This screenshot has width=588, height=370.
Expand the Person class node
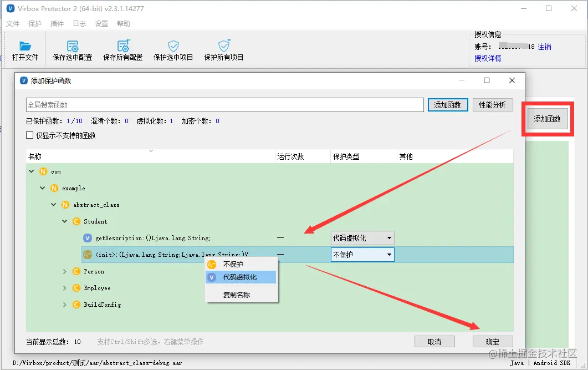click(x=64, y=271)
